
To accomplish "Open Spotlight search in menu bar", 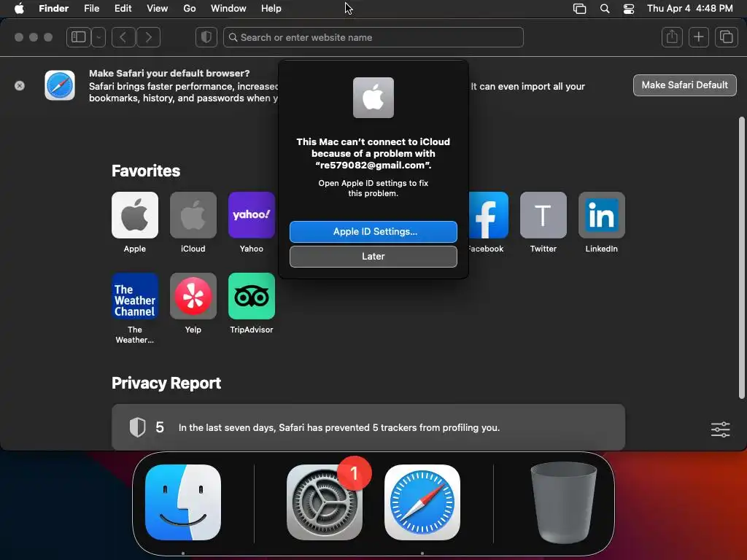I will point(605,9).
